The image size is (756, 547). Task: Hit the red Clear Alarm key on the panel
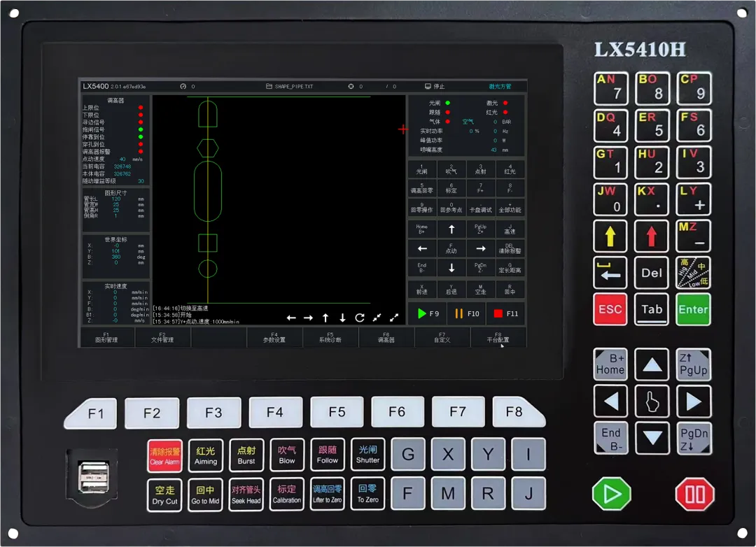click(x=165, y=456)
